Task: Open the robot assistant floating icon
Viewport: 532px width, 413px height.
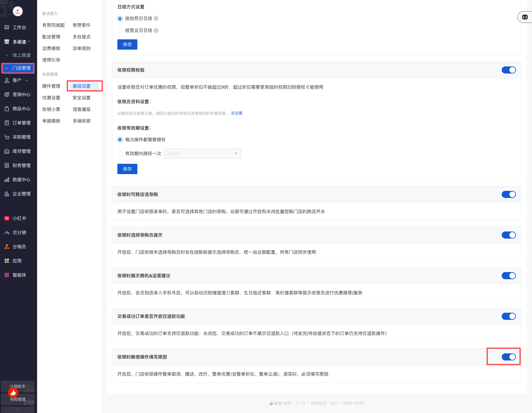Action: (525, 17)
